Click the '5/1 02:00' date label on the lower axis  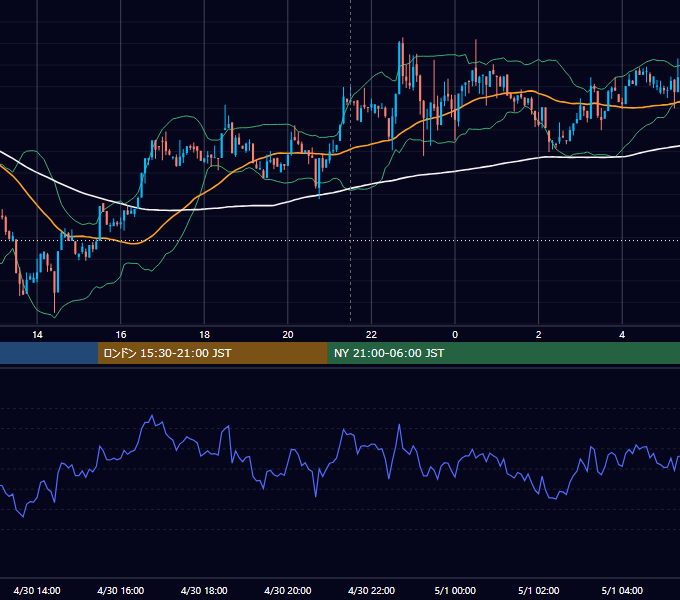(x=539, y=590)
